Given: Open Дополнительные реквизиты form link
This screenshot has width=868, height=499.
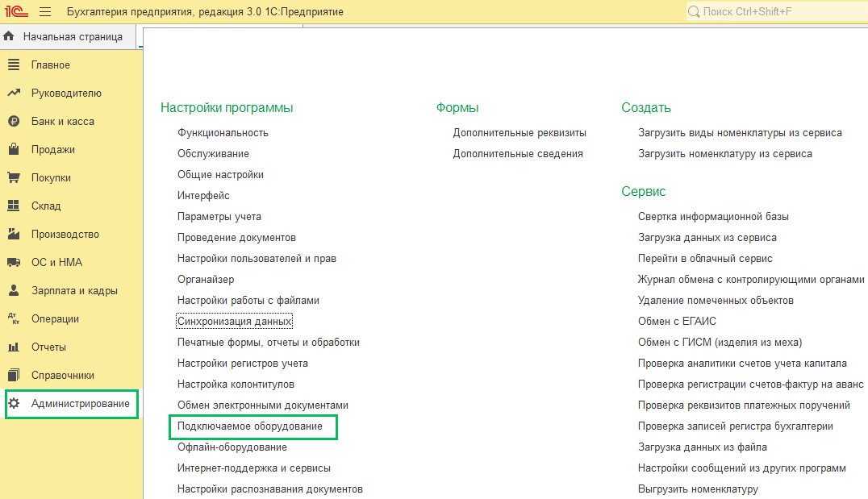Looking at the screenshot, I should click(520, 133).
